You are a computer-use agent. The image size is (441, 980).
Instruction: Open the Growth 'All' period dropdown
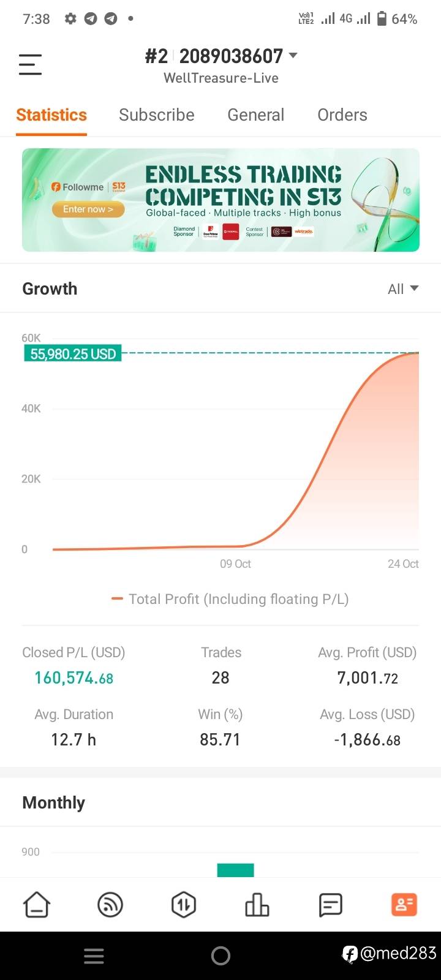[402, 289]
